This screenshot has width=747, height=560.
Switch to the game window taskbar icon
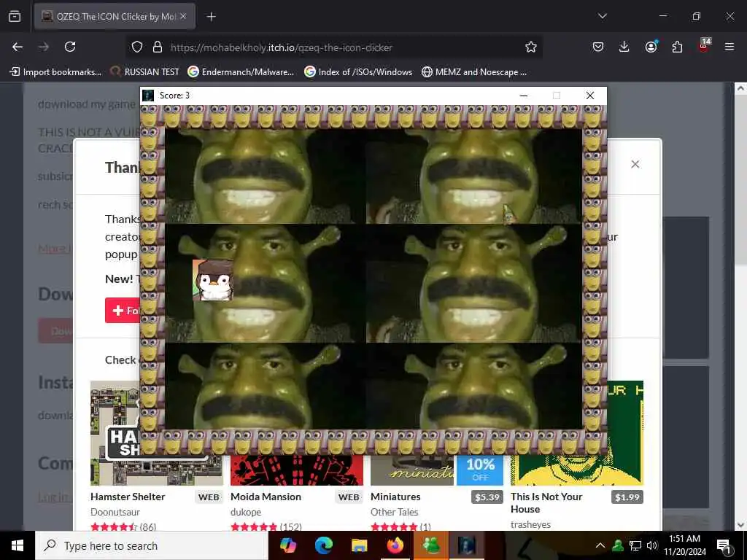[466, 545]
